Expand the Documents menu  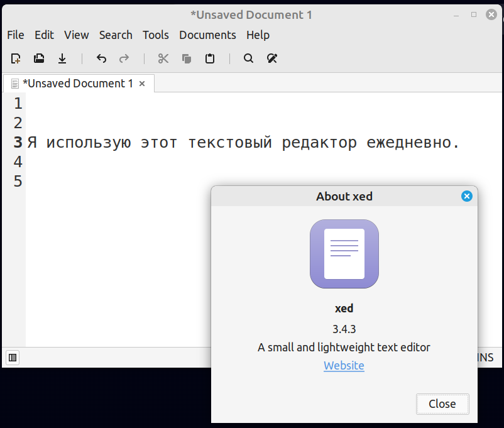pyautogui.click(x=207, y=35)
